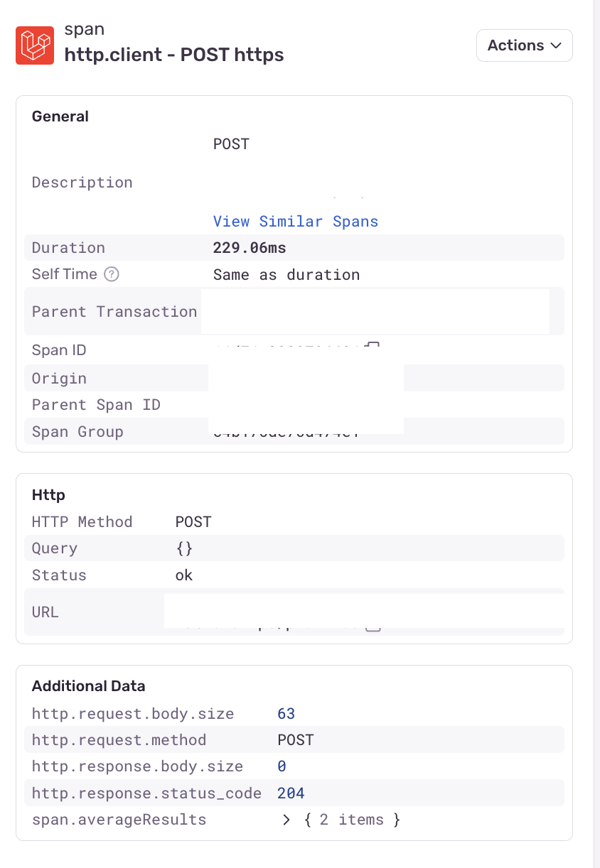This screenshot has width=600, height=868.
Task: Copy the Span ID with the copy icon
Action: [373, 346]
